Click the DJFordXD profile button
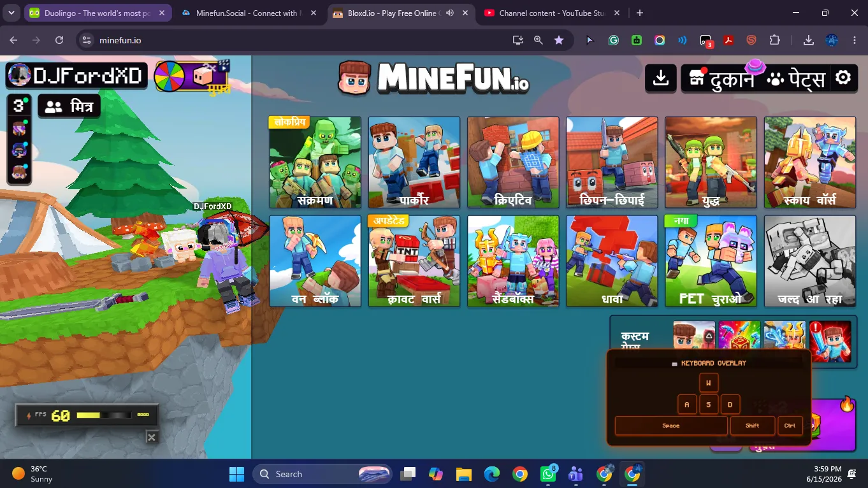 [x=76, y=76]
